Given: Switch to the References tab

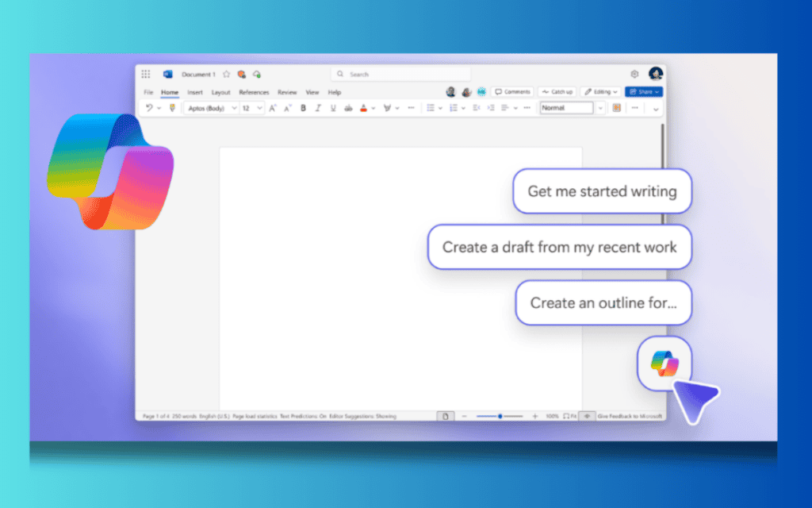Looking at the screenshot, I should coord(254,92).
